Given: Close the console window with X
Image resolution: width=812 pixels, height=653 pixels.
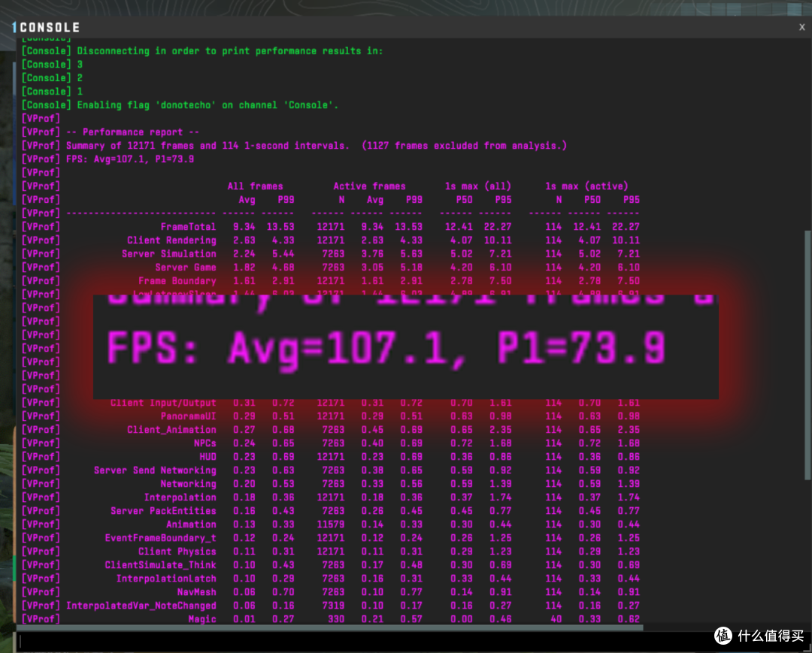Looking at the screenshot, I should (x=801, y=27).
